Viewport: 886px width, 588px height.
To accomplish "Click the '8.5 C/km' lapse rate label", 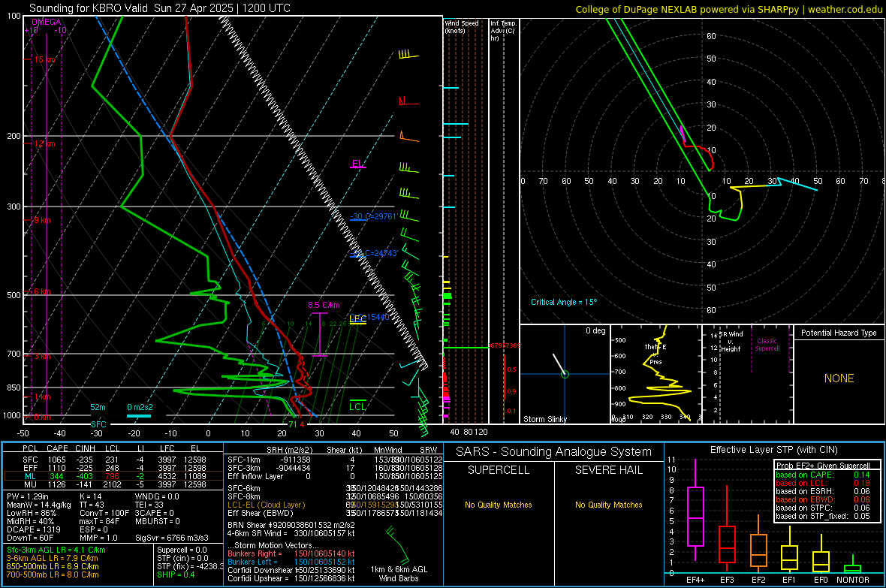I will pyautogui.click(x=324, y=305).
